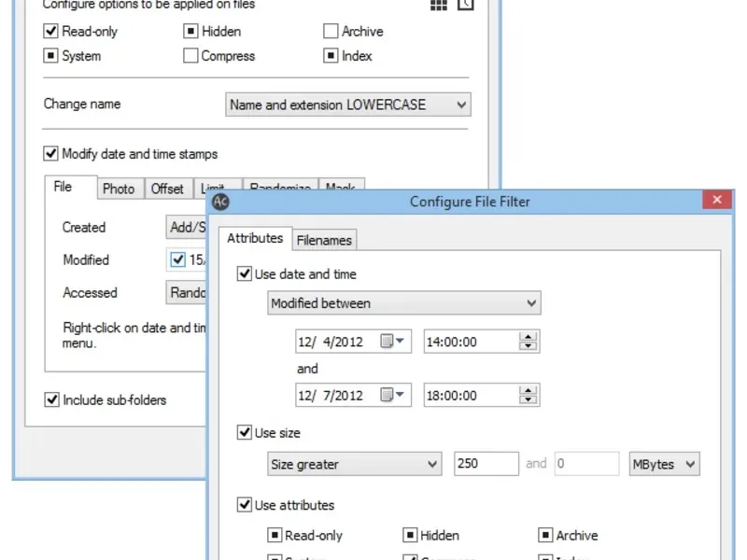Select the File tab

tap(71, 188)
